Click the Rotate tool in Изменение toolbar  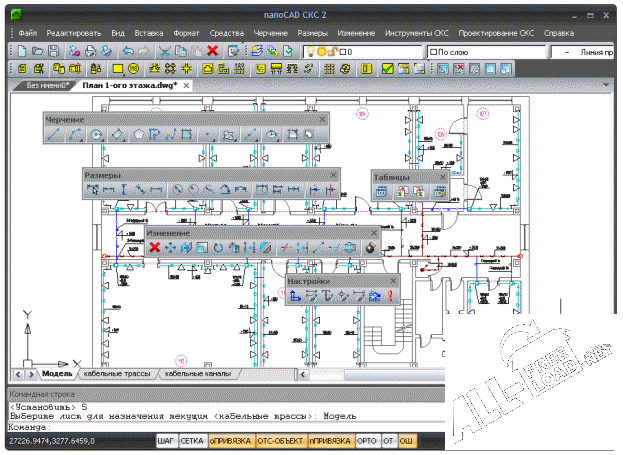tap(217, 247)
